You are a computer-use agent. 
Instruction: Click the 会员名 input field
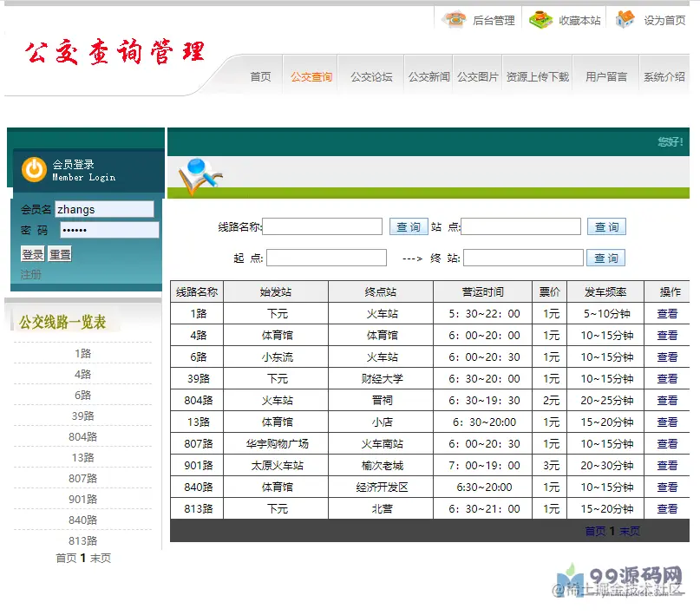(104, 209)
